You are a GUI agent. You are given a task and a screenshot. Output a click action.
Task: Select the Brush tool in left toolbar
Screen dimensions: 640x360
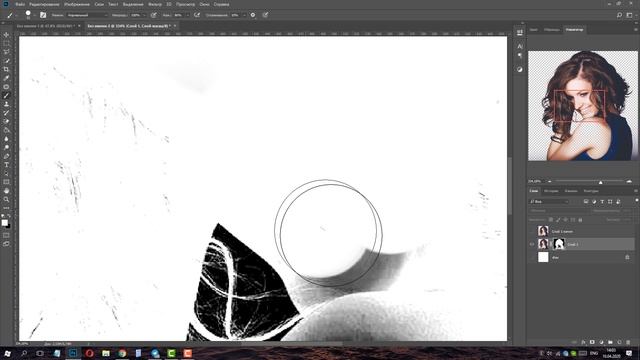coord(6,96)
